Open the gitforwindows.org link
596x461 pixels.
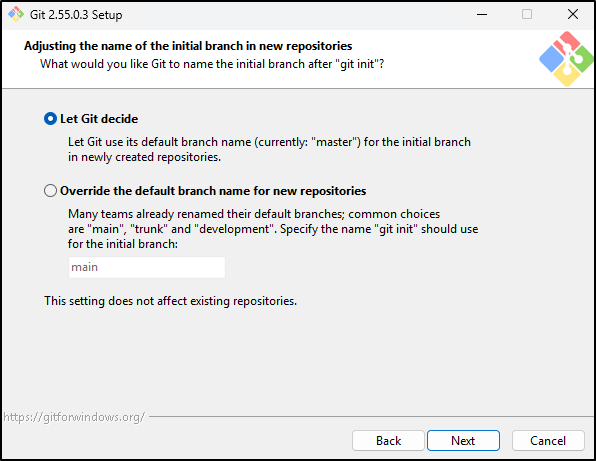pyautogui.click(x=74, y=417)
